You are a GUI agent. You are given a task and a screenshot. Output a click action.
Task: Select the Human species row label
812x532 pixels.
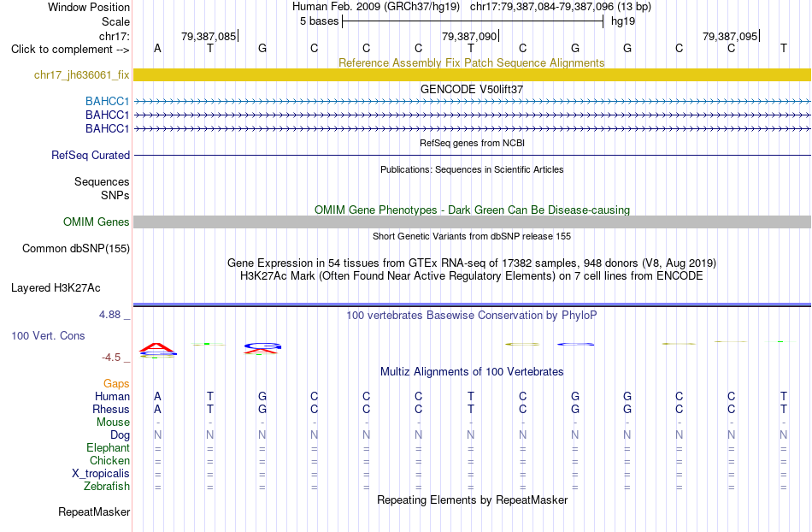(112, 396)
